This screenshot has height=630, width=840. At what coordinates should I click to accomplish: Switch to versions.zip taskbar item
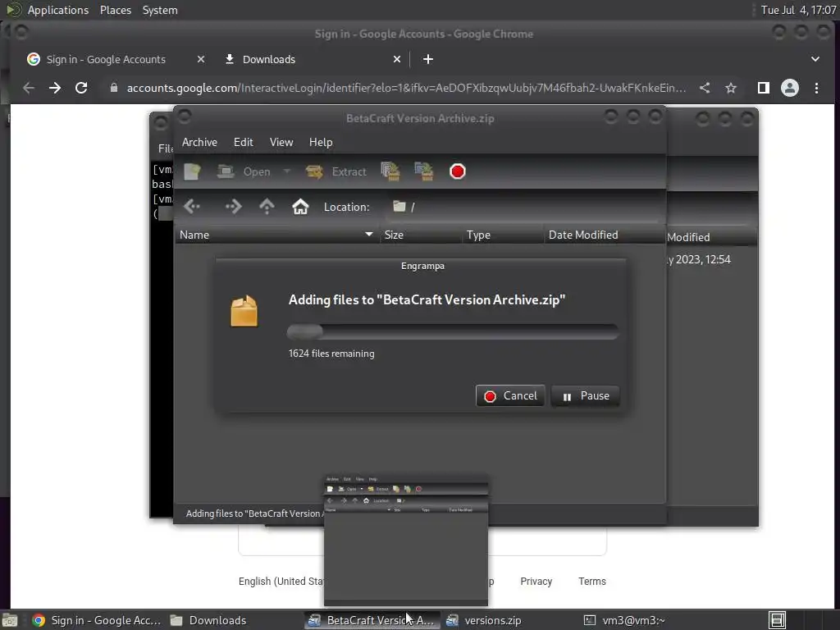pos(484,620)
